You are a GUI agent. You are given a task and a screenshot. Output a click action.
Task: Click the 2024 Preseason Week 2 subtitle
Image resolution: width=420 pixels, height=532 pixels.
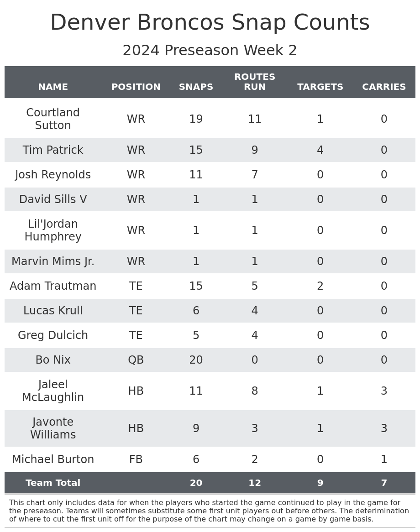(x=210, y=51)
